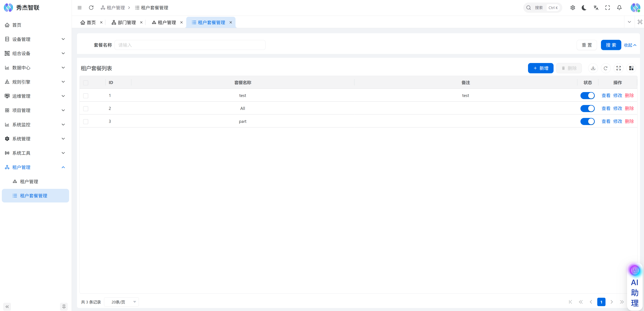The height and width of the screenshot is (311, 644).
Task: Click the 新增 add button
Action: (x=540, y=68)
